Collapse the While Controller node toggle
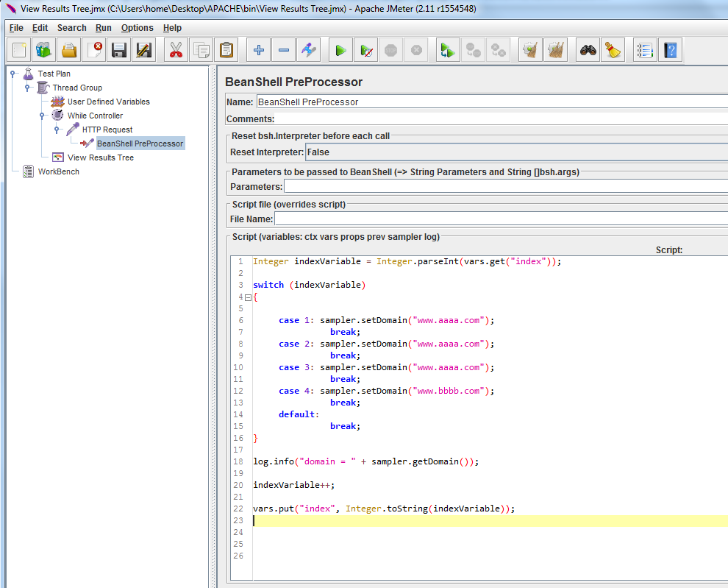The height and width of the screenshot is (588, 728). (x=42, y=116)
